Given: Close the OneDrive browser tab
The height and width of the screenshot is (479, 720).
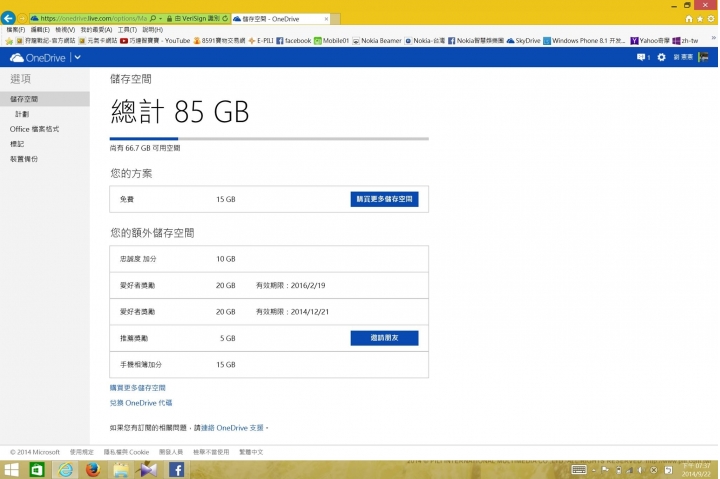Looking at the screenshot, I should [x=326, y=19].
